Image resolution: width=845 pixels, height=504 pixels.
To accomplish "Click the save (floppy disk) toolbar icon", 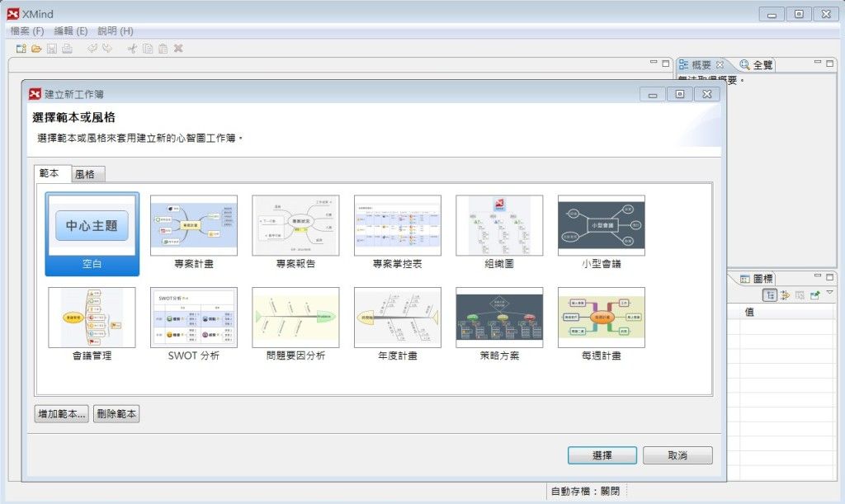I will point(52,49).
